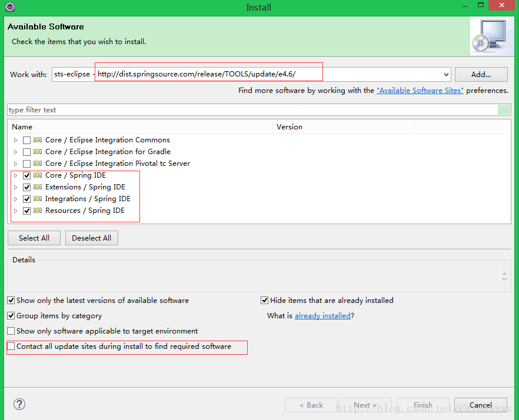
Task: Select Core / Eclipse Integration Commons row text
Action: (108, 140)
